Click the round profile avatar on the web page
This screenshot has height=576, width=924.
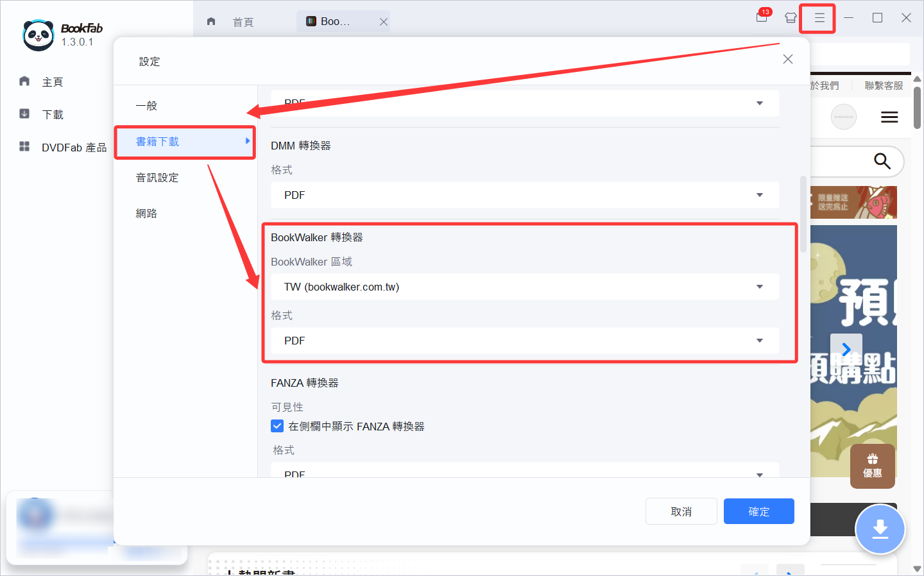[x=844, y=117]
